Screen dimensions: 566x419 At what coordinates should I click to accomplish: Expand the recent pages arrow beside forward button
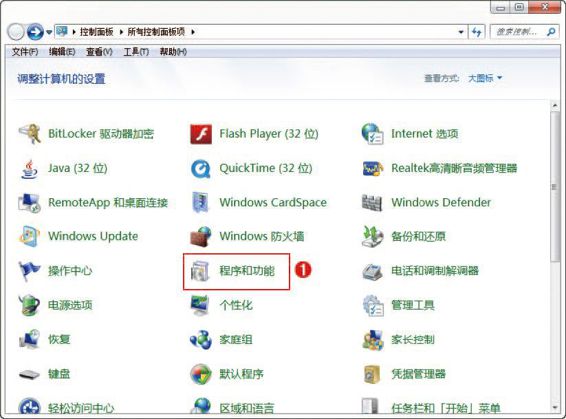click(x=49, y=32)
